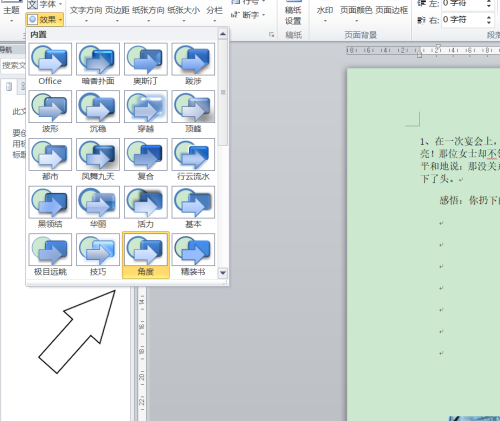Choose the 奥斯汀 effect thumbnail

(146, 64)
